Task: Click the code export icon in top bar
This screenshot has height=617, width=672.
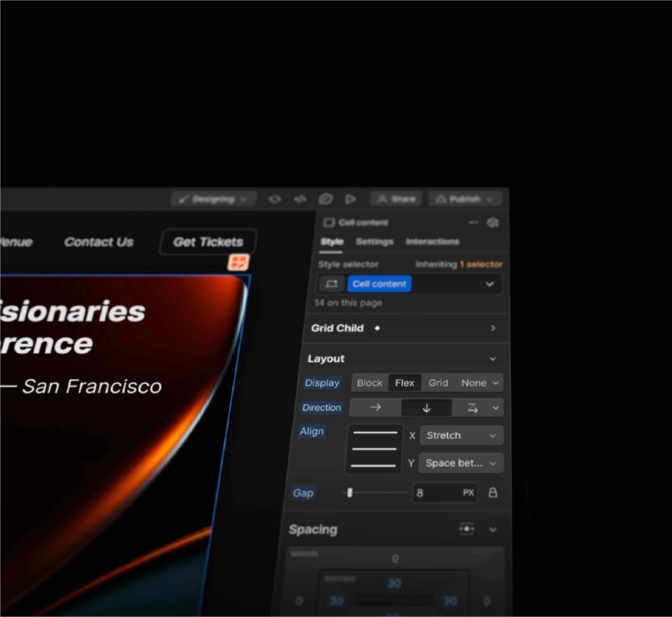Action: tap(300, 199)
